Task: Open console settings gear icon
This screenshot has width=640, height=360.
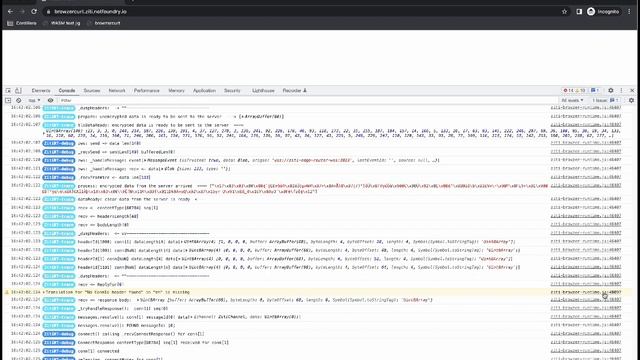Action: pyautogui.click(x=631, y=100)
